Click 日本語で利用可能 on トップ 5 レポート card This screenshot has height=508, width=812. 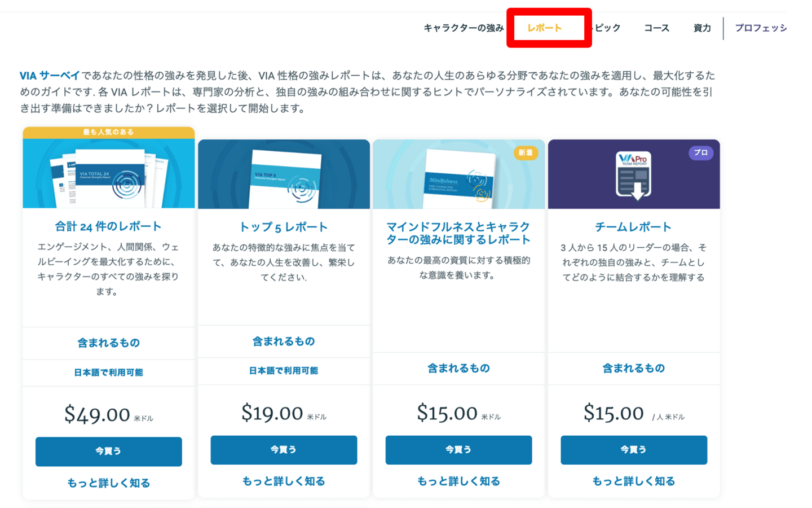pyautogui.click(x=284, y=371)
